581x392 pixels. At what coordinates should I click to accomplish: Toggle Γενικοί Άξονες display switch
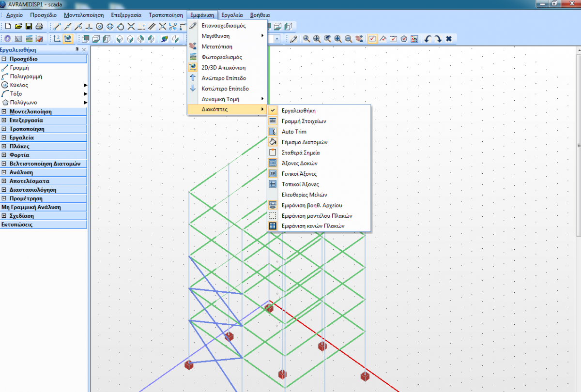(299, 174)
